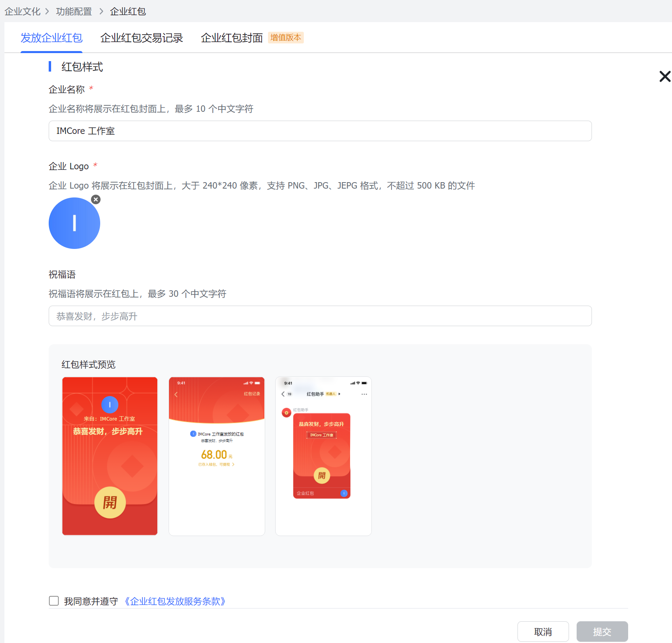Click the red packet avatar icon in chat preview

point(287,413)
